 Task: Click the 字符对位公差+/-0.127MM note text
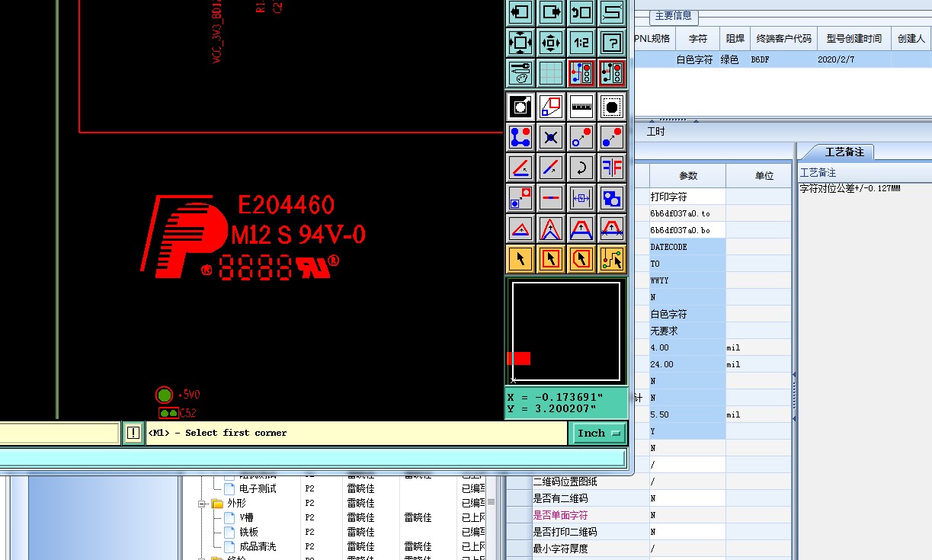pyautogui.click(x=850, y=187)
